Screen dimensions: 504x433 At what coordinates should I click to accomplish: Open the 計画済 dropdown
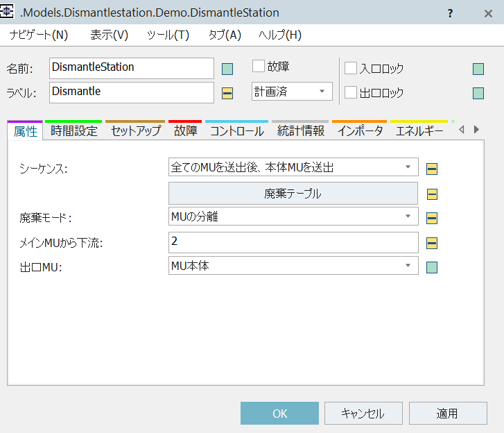pyautogui.click(x=292, y=92)
